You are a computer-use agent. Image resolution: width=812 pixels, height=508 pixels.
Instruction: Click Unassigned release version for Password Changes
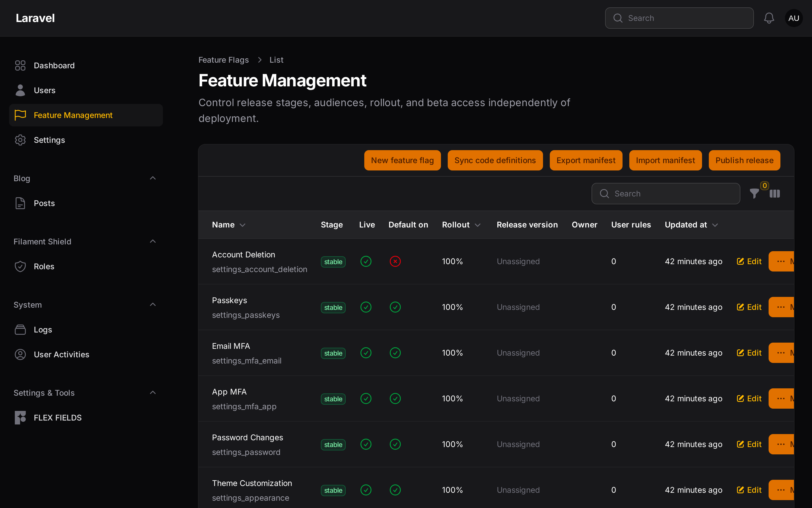click(518, 444)
